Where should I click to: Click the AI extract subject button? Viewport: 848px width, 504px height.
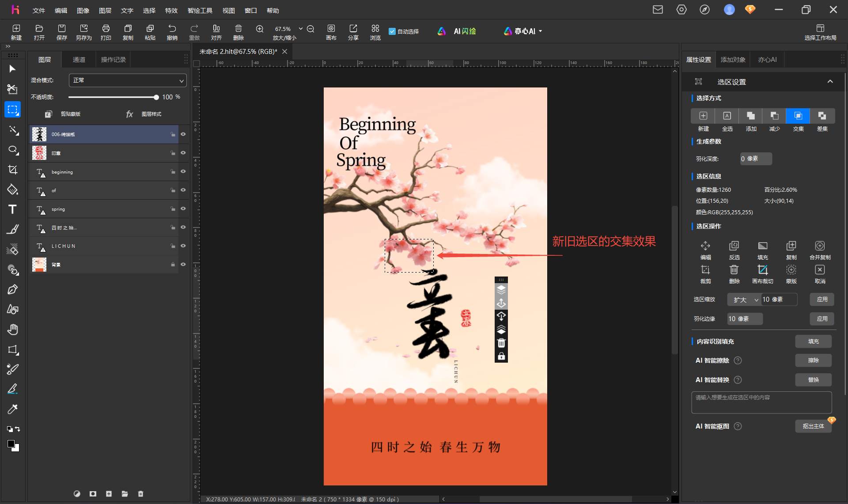pos(813,426)
